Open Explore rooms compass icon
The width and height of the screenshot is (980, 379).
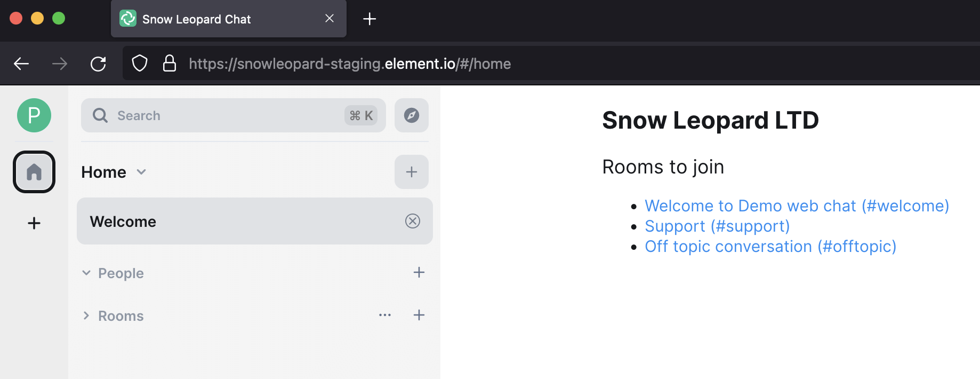click(412, 115)
